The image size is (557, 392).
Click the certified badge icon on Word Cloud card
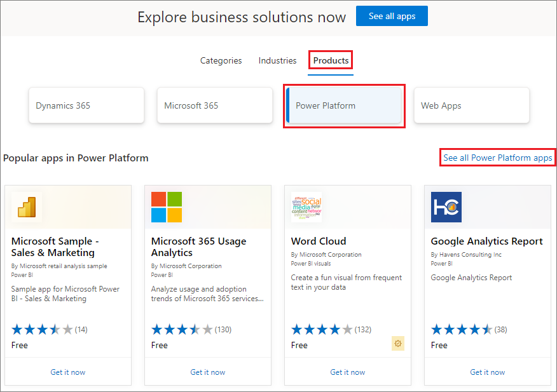point(398,343)
